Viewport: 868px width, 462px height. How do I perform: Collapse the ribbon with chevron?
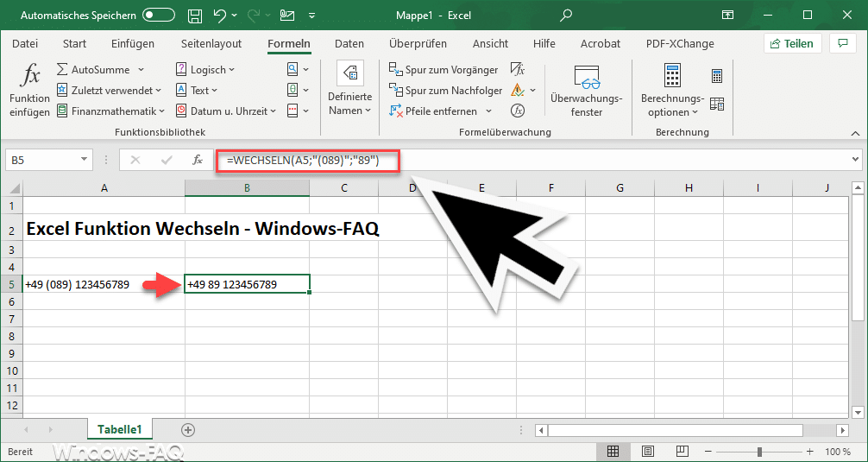[x=856, y=134]
